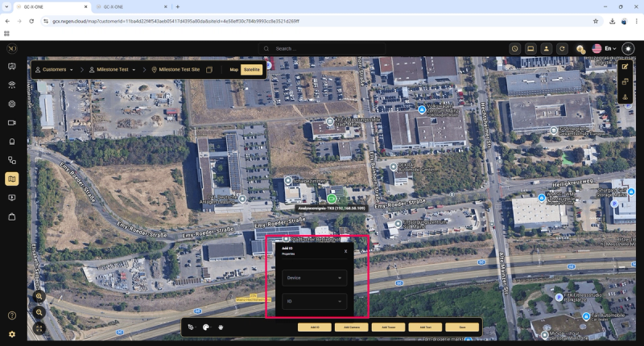Open the laptop monitor icon in header
The height and width of the screenshot is (346, 644).
coord(530,48)
